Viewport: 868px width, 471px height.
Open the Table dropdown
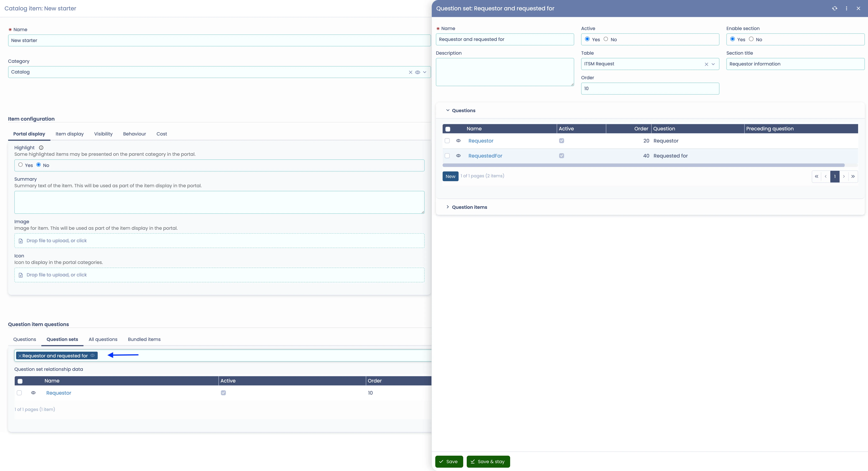point(713,64)
